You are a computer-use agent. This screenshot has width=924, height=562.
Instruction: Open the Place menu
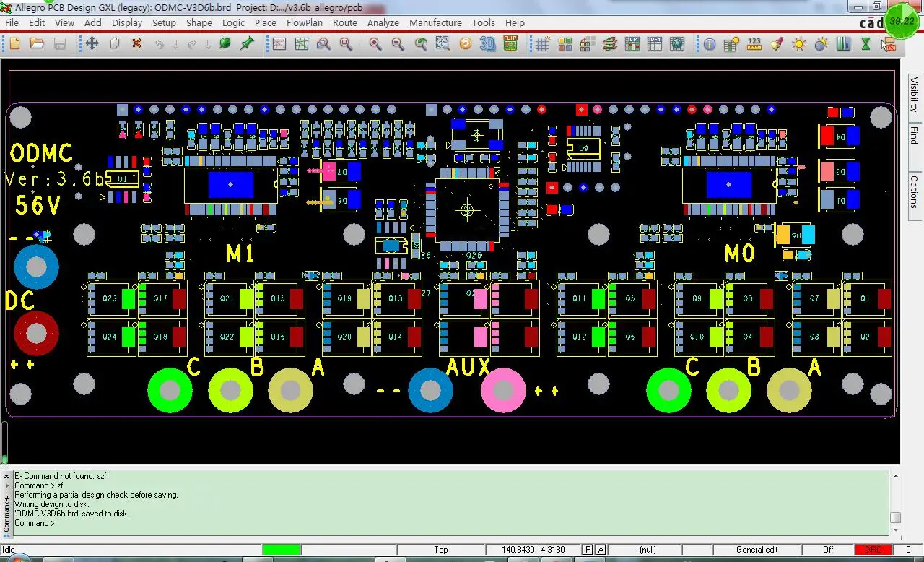point(266,22)
